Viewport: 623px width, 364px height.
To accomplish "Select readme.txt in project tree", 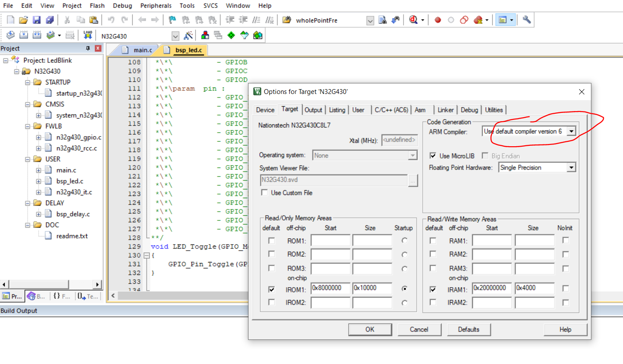I will [72, 236].
